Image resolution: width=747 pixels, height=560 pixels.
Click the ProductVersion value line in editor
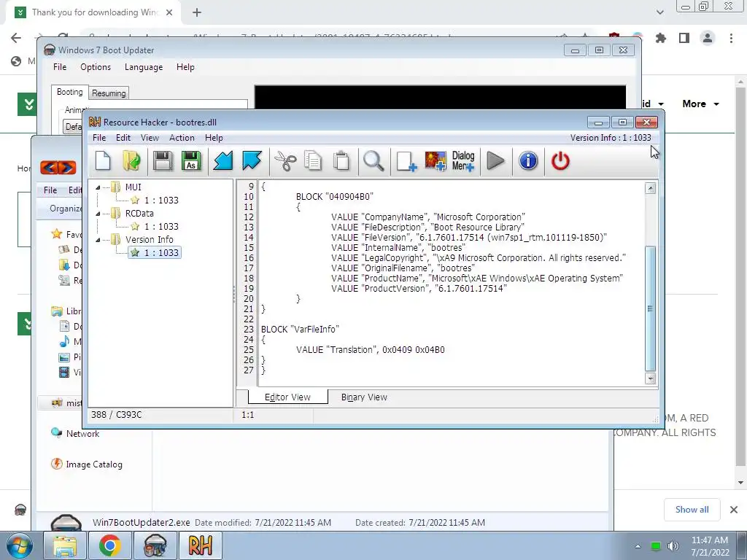[419, 289]
